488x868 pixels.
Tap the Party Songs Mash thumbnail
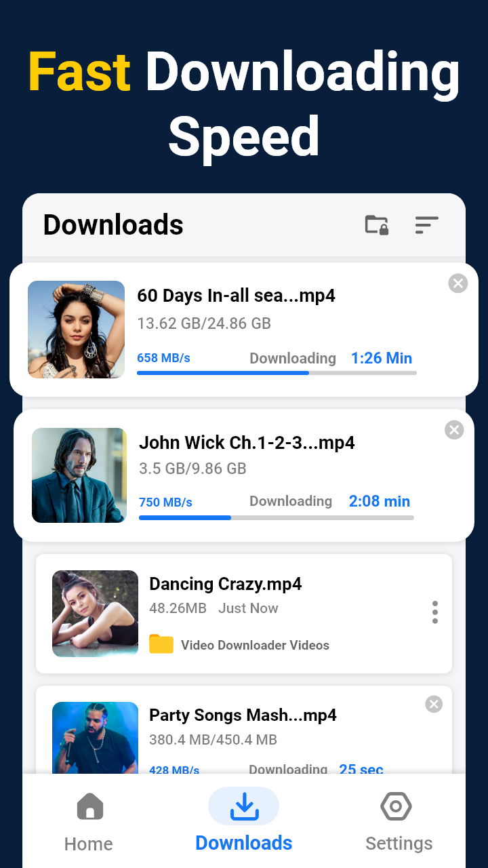tap(96, 738)
